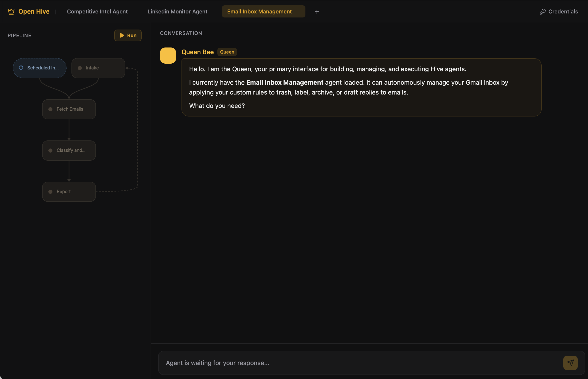588x379 pixels.
Task: Select the Email Inbox Management tab
Action: 259,12
